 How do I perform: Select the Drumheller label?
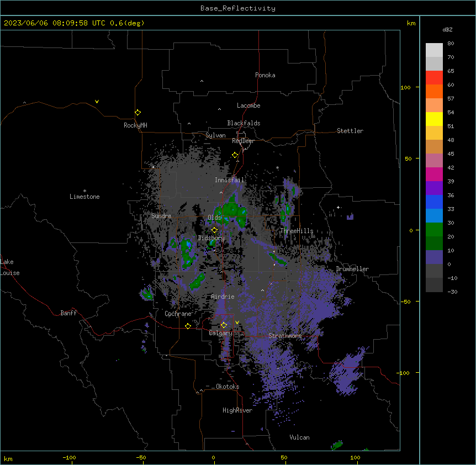pos(352,269)
